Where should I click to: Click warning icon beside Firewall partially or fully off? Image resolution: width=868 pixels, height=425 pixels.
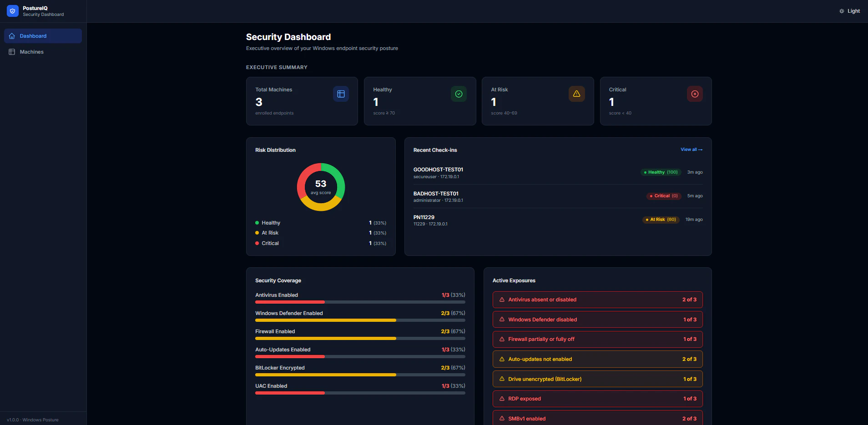click(502, 339)
